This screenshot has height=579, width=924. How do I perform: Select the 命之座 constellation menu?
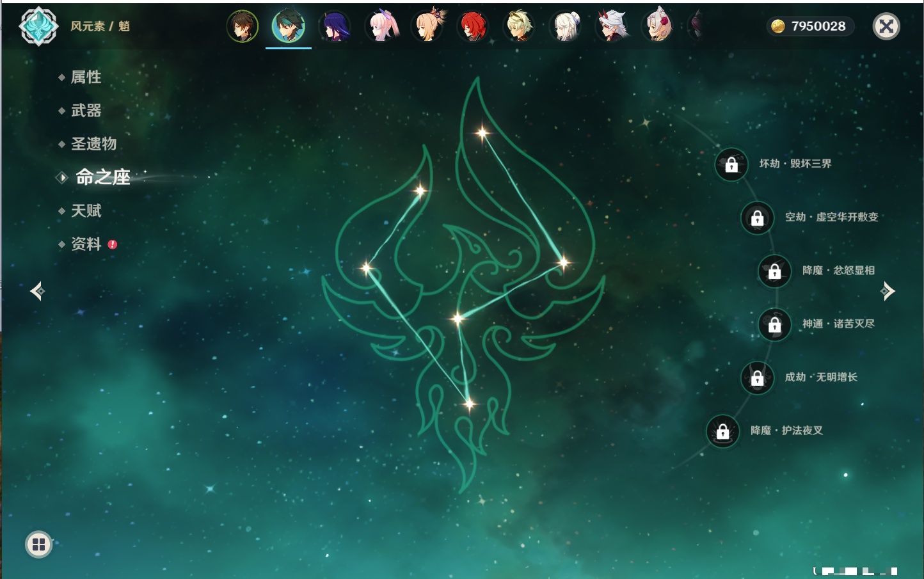[102, 177]
